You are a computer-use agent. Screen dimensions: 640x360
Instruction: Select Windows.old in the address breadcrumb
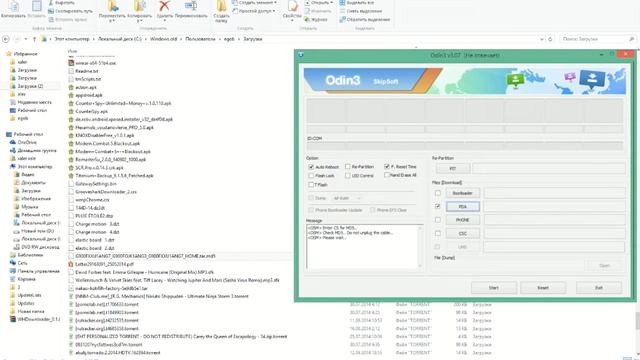click(163, 39)
